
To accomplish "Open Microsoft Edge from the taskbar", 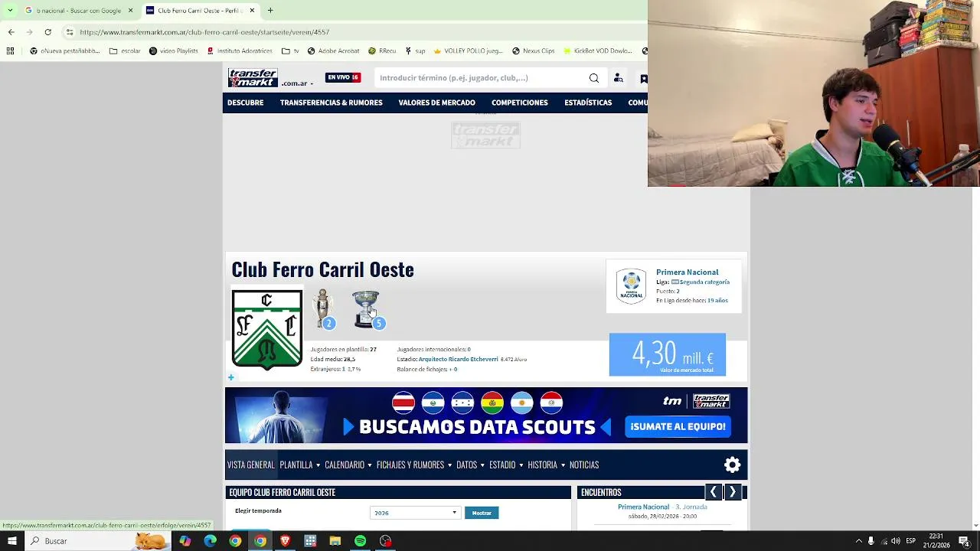I will pyautogui.click(x=210, y=541).
